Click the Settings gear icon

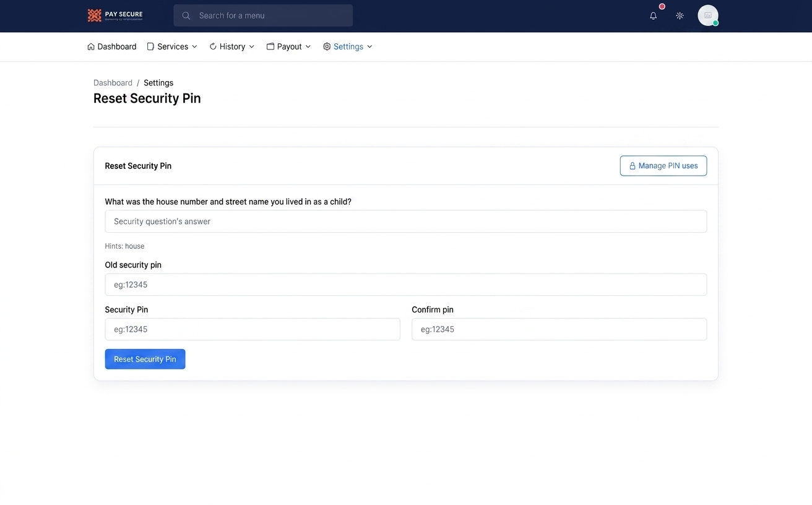coord(327,46)
